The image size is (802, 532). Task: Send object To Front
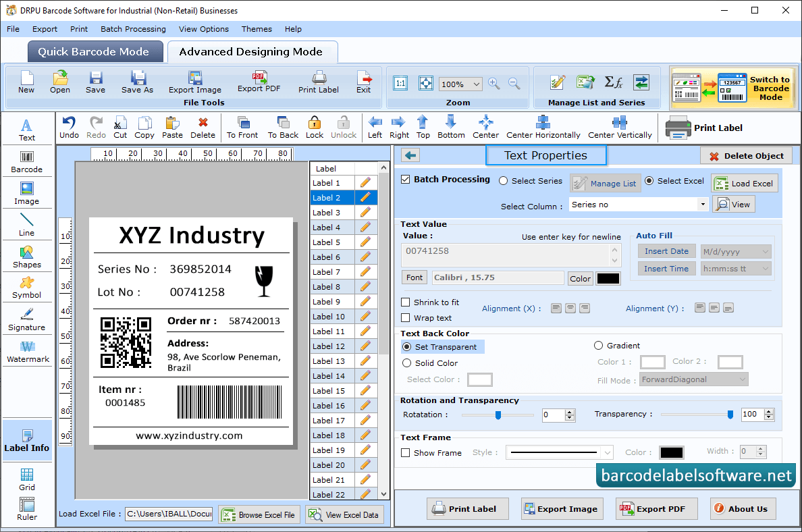pos(242,128)
